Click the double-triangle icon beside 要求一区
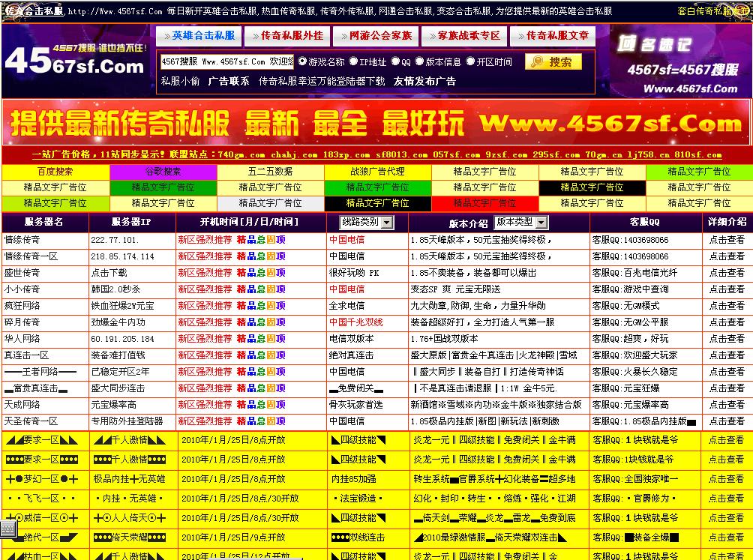The image size is (753, 560). pyautogui.click(x=16, y=441)
